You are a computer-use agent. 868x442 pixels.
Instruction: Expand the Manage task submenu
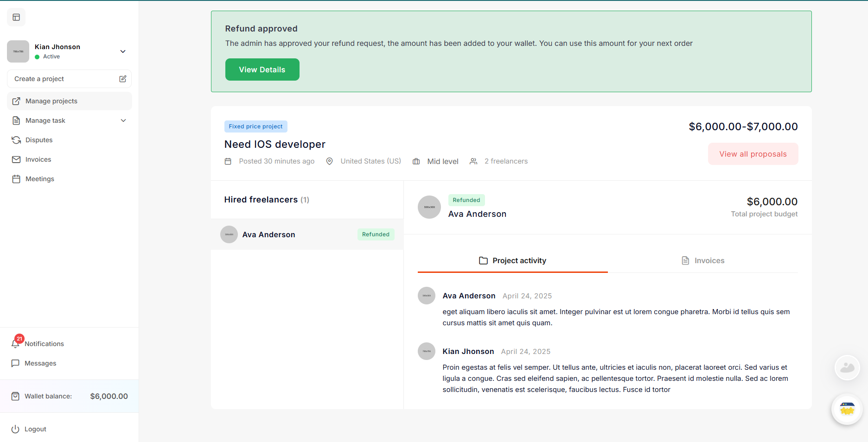click(x=123, y=120)
